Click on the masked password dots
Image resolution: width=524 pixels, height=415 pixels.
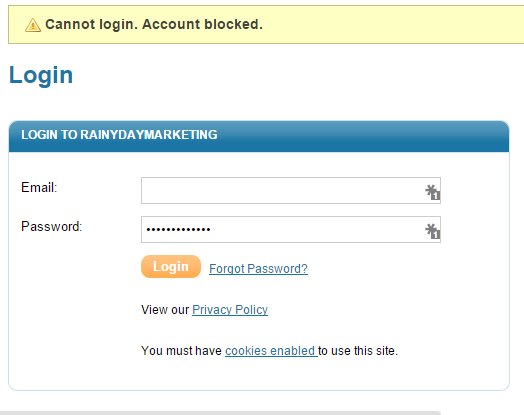(178, 230)
